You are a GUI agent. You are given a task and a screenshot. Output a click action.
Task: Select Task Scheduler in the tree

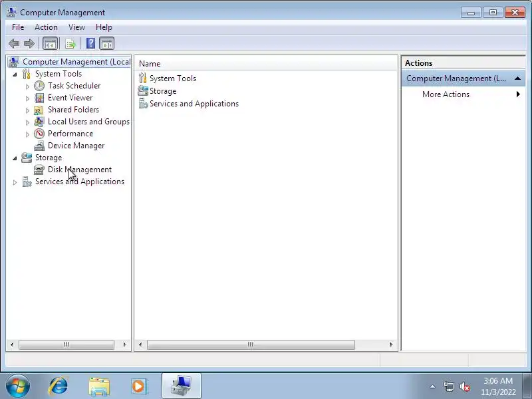pyautogui.click(x=74, y=86)
